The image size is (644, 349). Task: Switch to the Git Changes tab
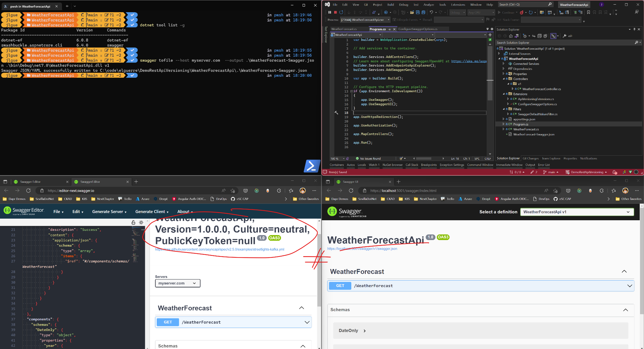pyautogui.click(x=530, y=158)
